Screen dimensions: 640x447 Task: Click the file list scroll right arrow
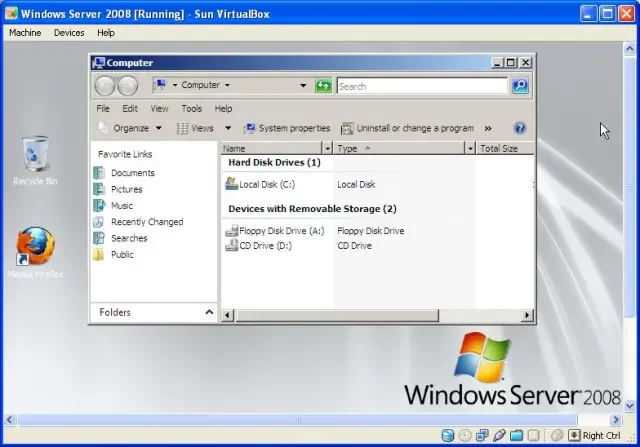tap(527, 315)
